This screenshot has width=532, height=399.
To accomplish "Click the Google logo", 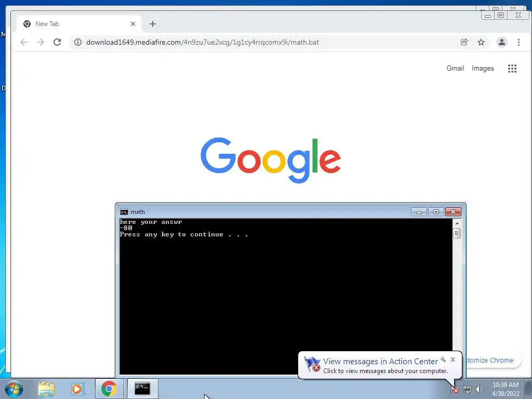I will (271, 160).
